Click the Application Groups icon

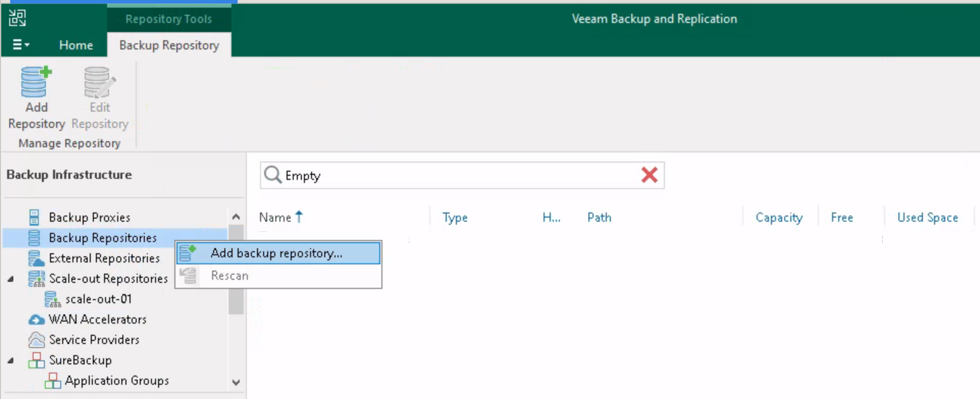53,381
